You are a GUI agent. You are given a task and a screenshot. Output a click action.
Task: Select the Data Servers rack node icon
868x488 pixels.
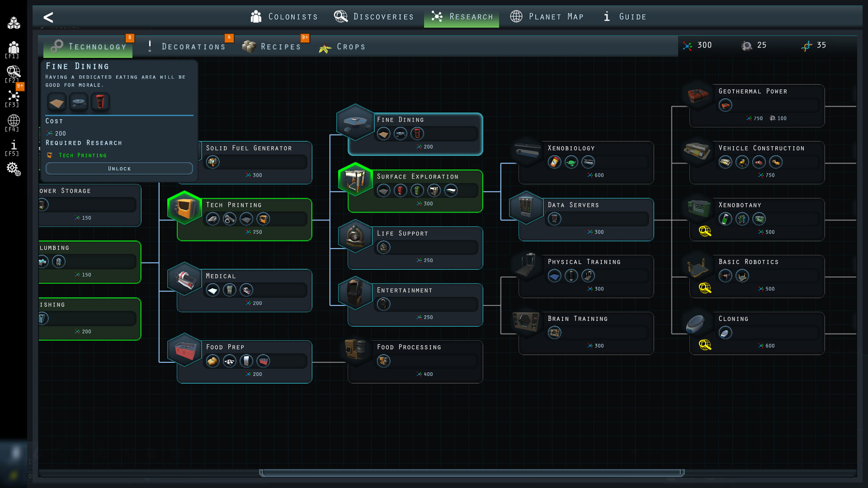point(525,208)
